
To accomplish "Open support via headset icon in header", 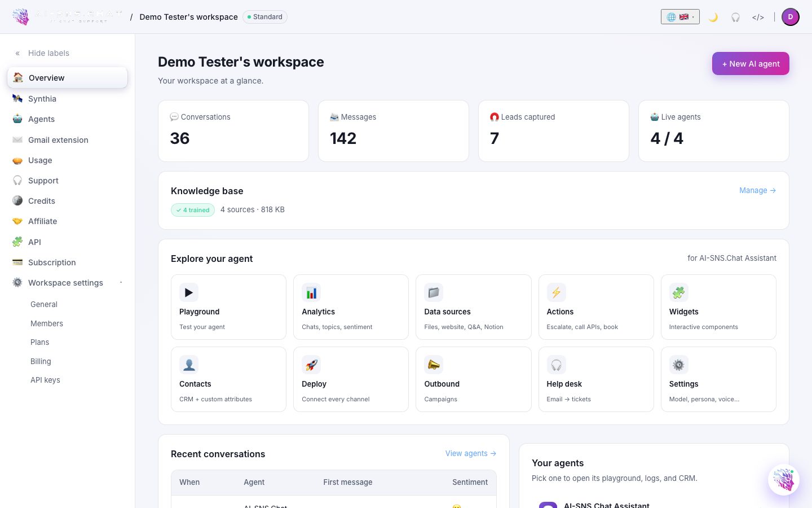I will 735,17.
